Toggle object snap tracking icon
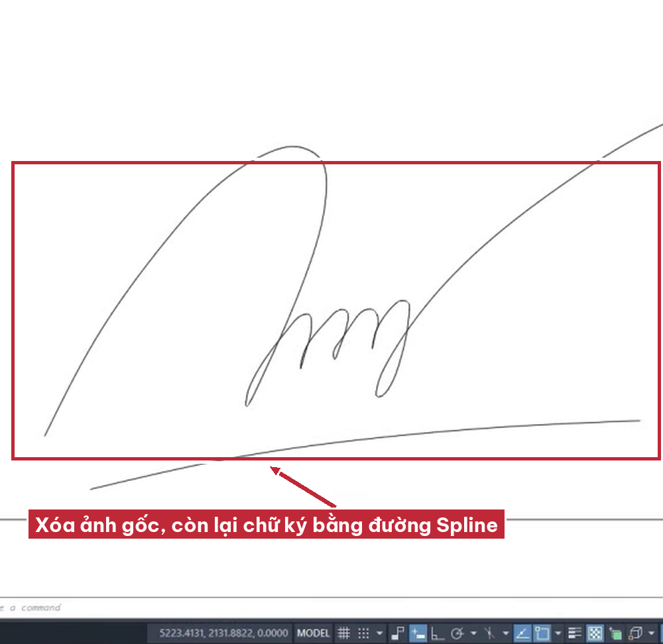The height and width of the screenshot is (644, 663). [522, 633]
